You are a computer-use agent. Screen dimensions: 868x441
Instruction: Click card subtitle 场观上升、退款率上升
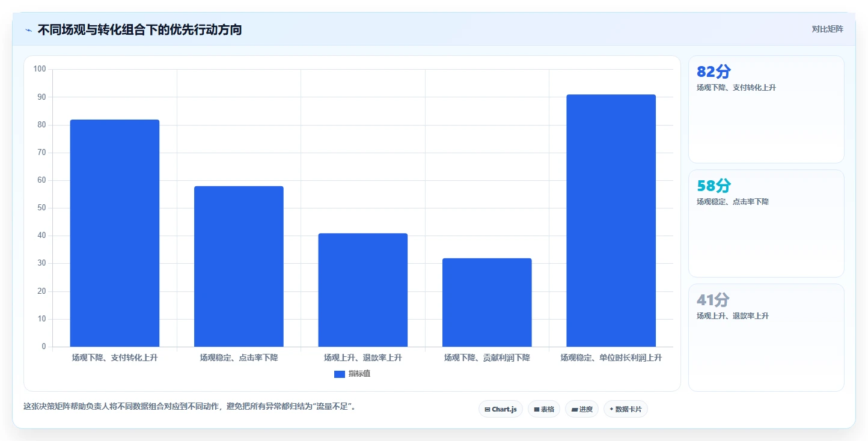pos(732,316)
